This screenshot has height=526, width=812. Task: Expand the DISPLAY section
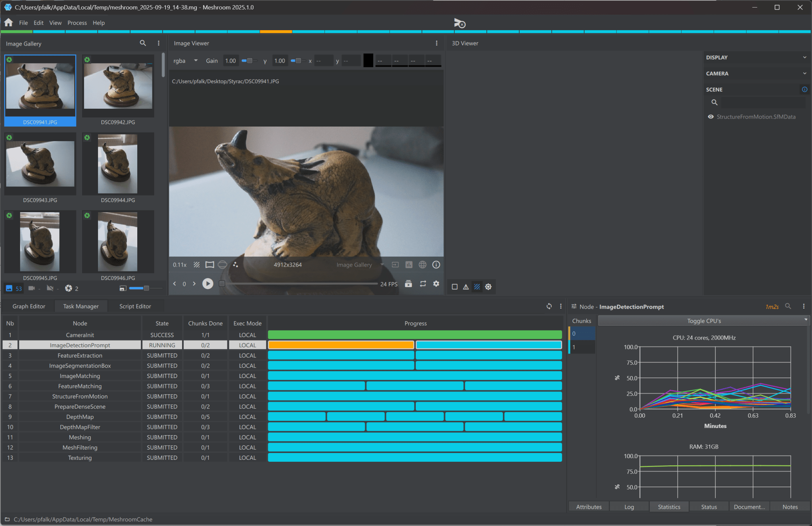(755, 58)
